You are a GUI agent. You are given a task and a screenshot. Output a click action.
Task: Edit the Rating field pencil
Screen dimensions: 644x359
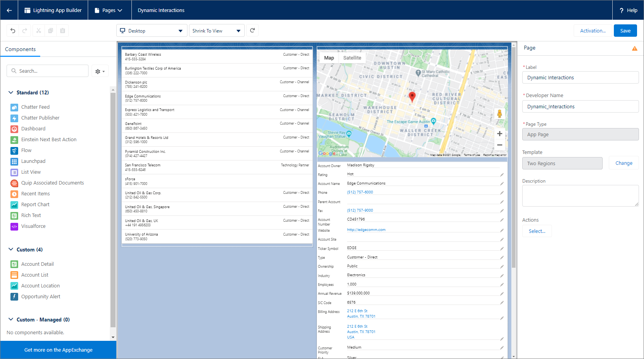502,175
